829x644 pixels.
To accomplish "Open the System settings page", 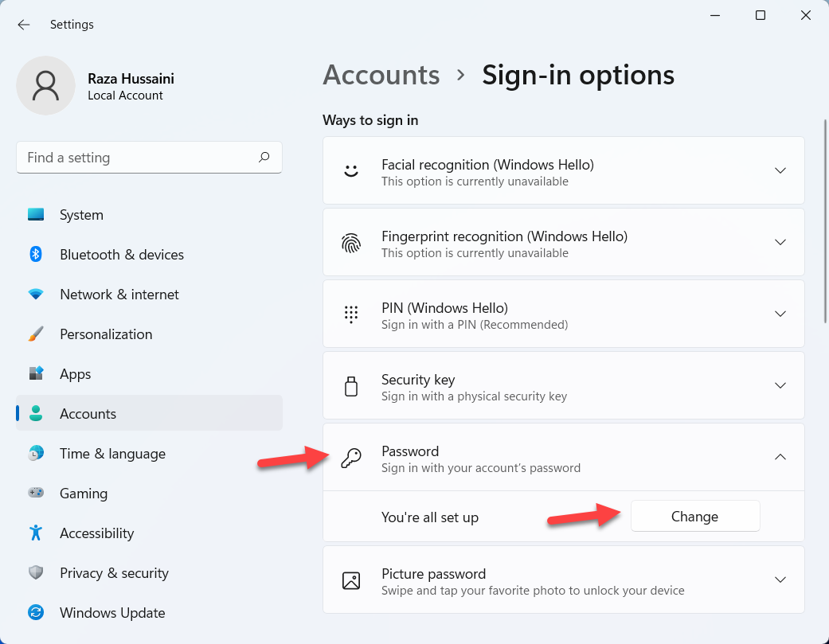I will click(81, 215).
